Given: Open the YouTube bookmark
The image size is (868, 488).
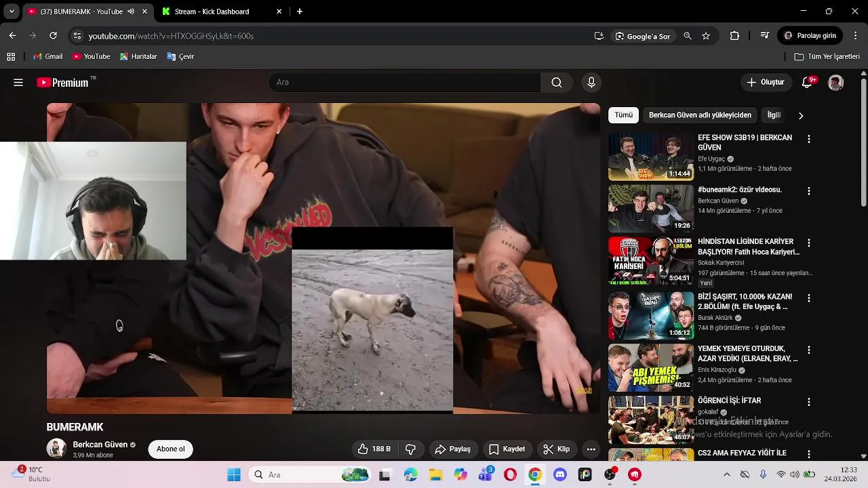Looking at the screenshot, I should tap(92, 57).
